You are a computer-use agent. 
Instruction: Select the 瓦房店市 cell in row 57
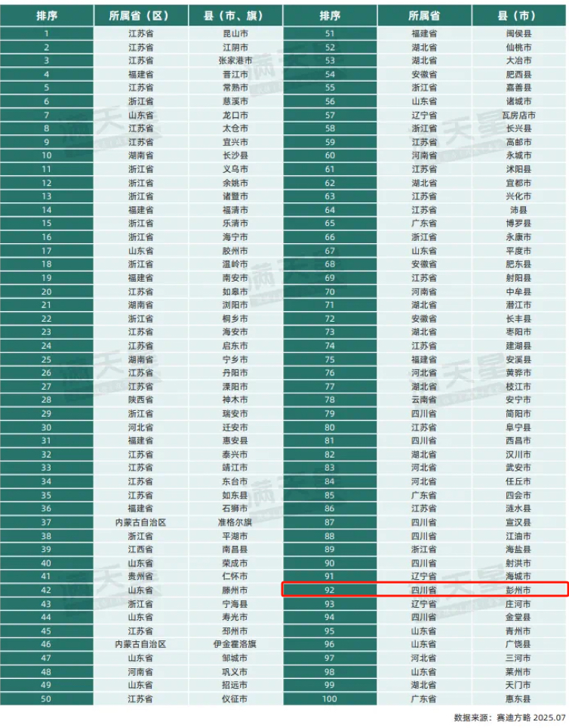(518, 116)
